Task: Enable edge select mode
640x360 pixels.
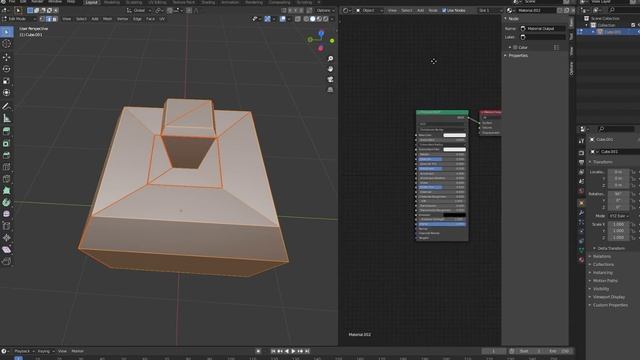Action: (x=49, y=19)
